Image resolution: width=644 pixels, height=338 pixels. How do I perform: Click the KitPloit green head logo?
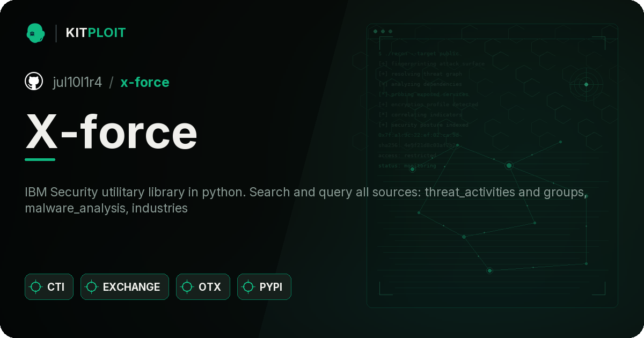[x=35, y=33]
